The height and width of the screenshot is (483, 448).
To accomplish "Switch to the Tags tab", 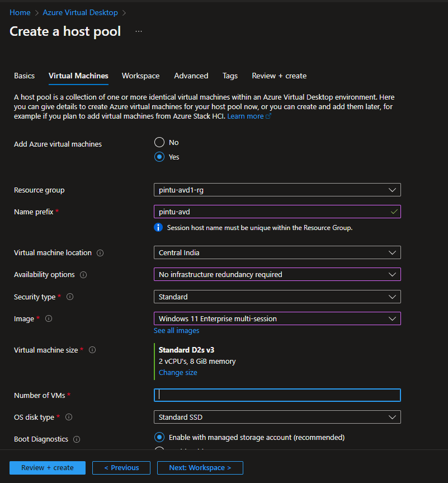I will [x=230, y=76].
